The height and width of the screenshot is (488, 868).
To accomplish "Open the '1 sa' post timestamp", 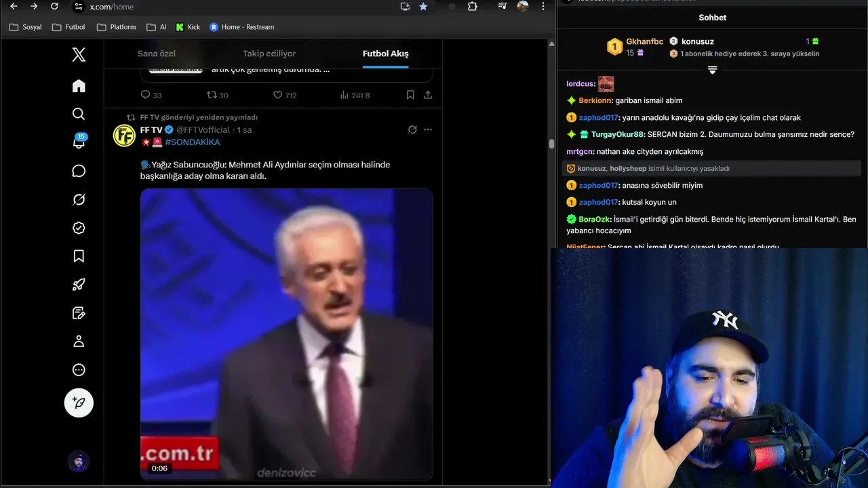I will point(244,129).
